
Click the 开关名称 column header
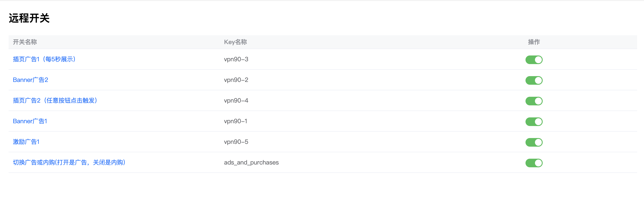25,42
